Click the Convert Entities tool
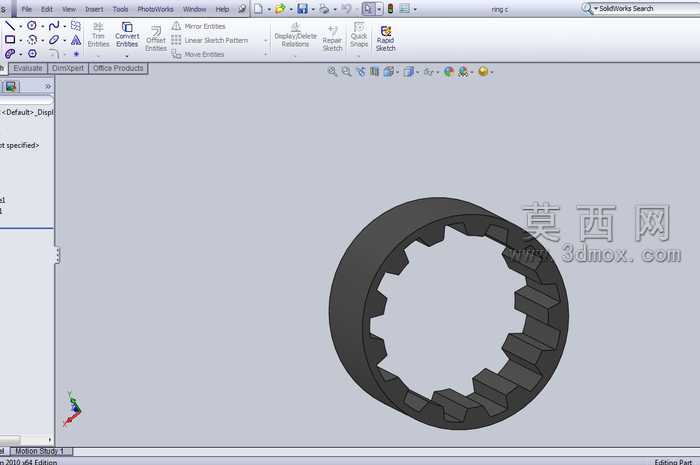Viewport: 700px width, 465px height. pyautogui.click(x=127, y=35)
